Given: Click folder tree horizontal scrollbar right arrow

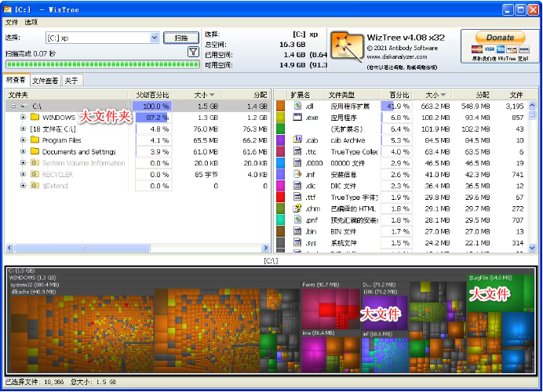Looking at the screenshot, I should [x=265, y=248].
